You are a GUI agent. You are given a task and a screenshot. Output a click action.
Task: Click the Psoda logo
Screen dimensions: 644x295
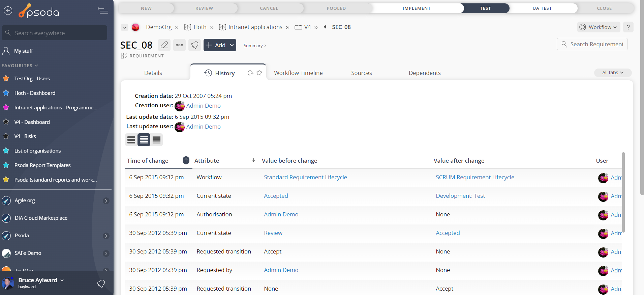[39, 11]
